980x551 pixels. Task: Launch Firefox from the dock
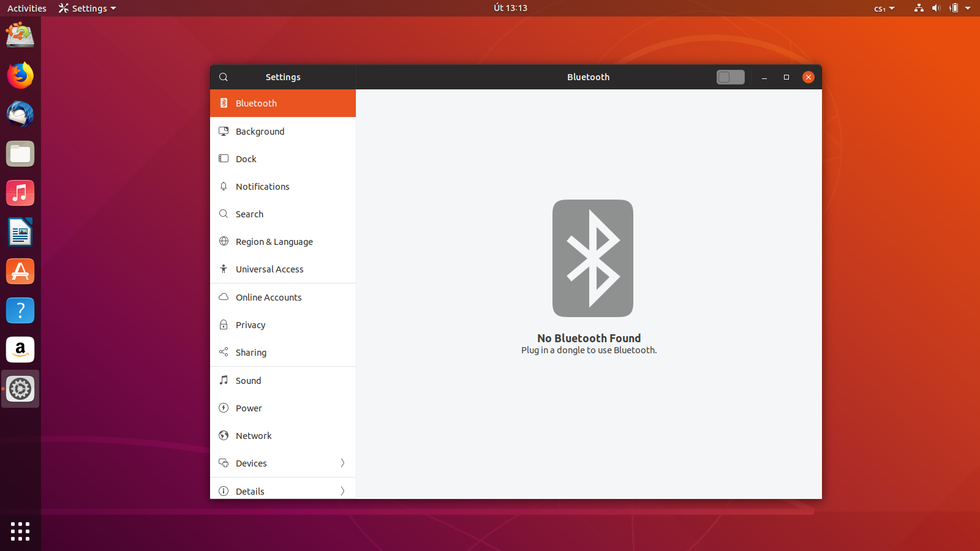(20, 75)
